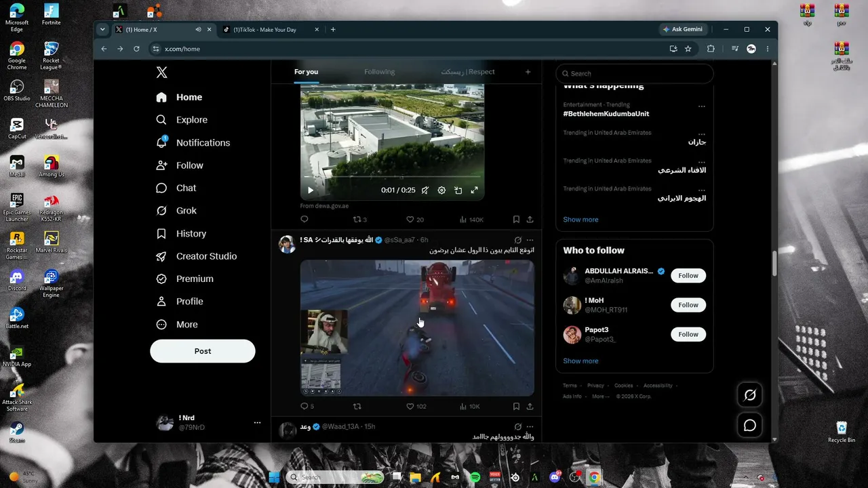Open the Respect timeline tab
The height and width of the screenshot is (488, 868).
pyautogui.click(x=468, y=72)
